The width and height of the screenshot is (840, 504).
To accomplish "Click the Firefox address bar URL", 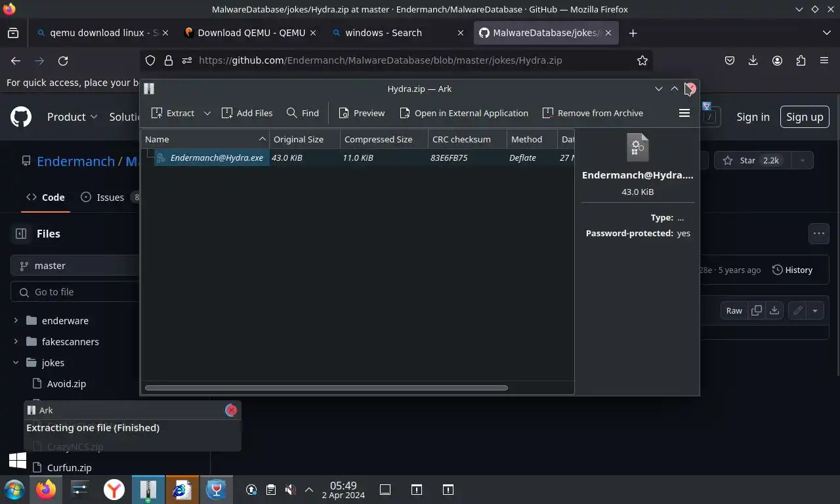I will (380, 60).
